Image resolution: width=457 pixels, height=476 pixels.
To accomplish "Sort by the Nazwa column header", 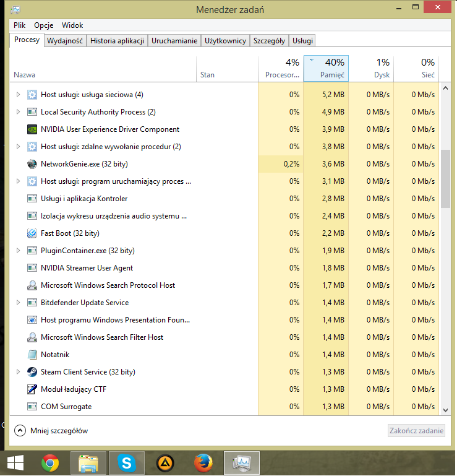I will 103,69.
